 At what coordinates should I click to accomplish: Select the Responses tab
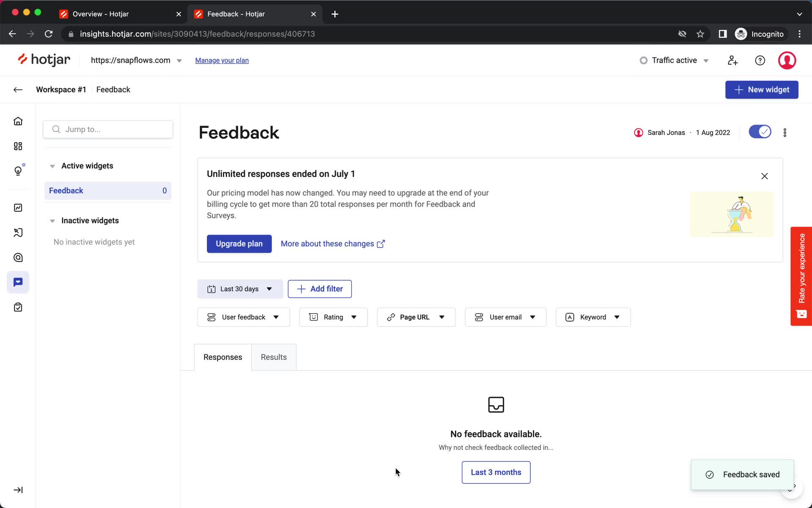(x=223, y=357)
